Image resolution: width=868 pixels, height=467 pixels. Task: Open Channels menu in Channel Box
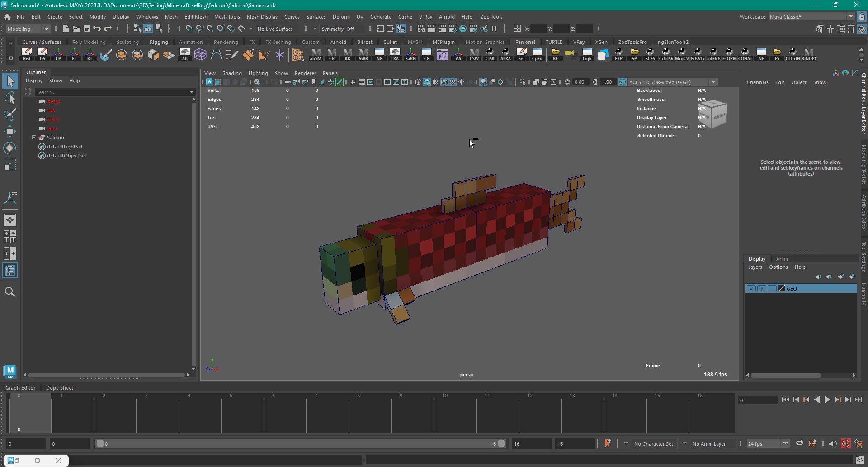(757, 82)
